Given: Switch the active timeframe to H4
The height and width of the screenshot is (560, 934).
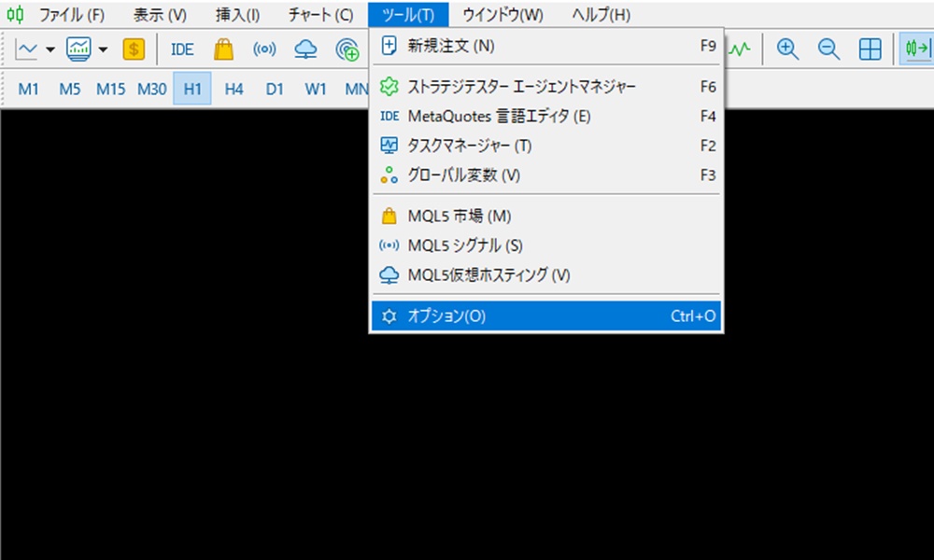Looking at the screenshot, I should (x=233, y=89).
